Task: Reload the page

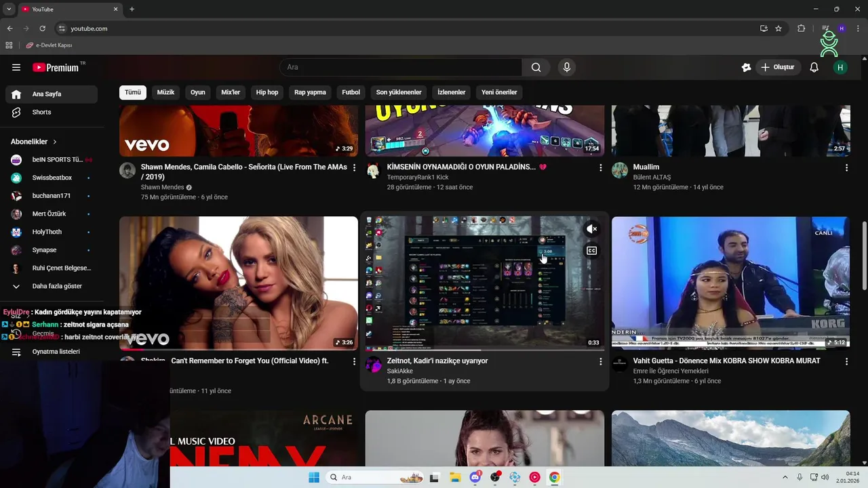Action: [x=42, y=28]
